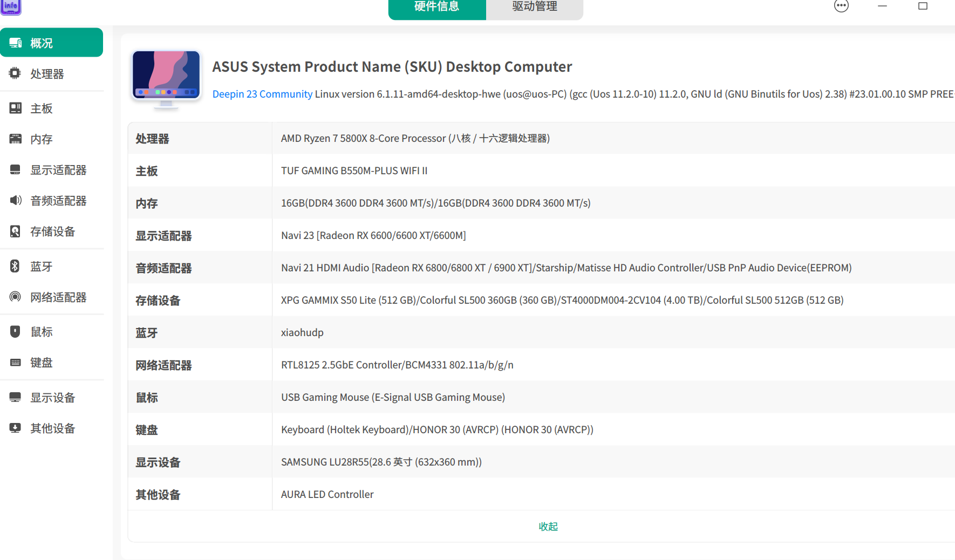Switch to the 硬件信息 tab
Screen dimensions: 955x560
coord(437,6)
